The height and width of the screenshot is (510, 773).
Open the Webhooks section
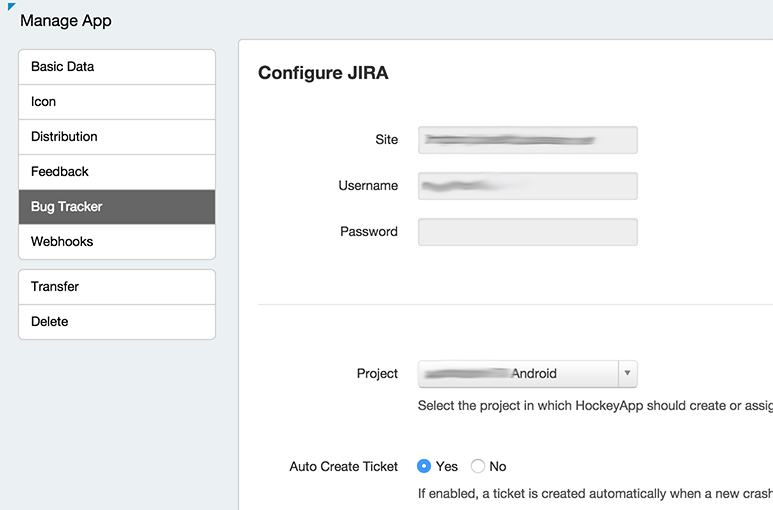click(117, 241)
